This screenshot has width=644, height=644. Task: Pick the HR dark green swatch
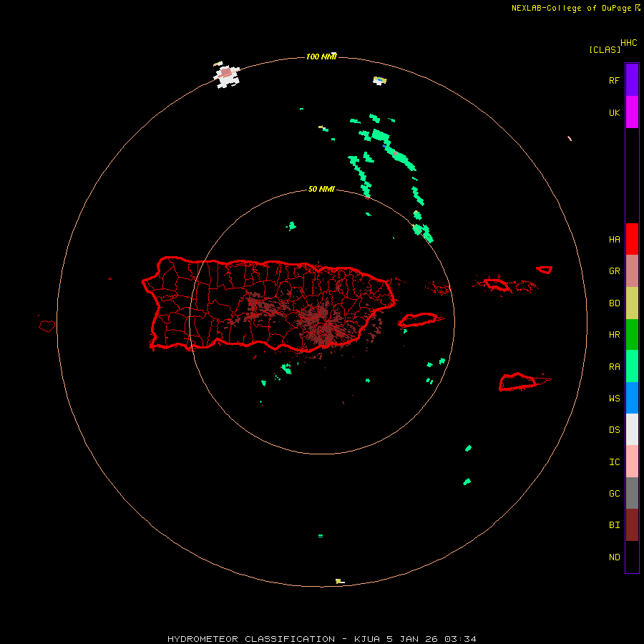(632, 335)
